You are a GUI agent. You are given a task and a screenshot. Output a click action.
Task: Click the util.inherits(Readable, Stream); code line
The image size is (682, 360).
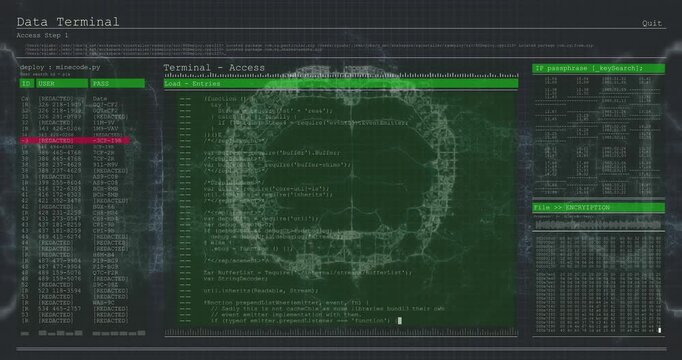click(x=261, y=290)
